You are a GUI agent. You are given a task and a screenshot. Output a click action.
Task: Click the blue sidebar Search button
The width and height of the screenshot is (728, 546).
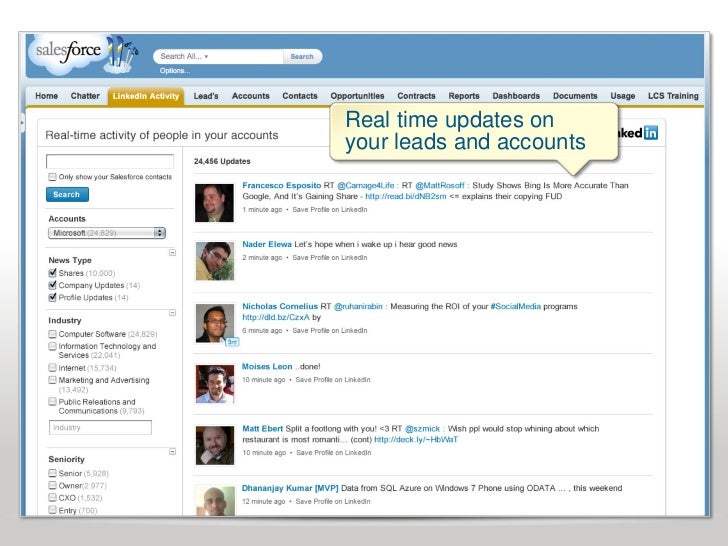tap(67, 195)
